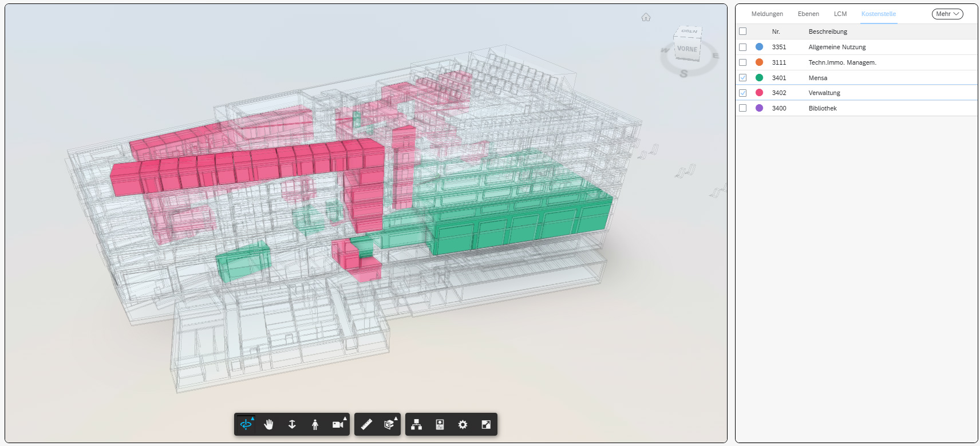
Task: Choose the Zoom (dolly) arrow tool
Action: point(292,424)
